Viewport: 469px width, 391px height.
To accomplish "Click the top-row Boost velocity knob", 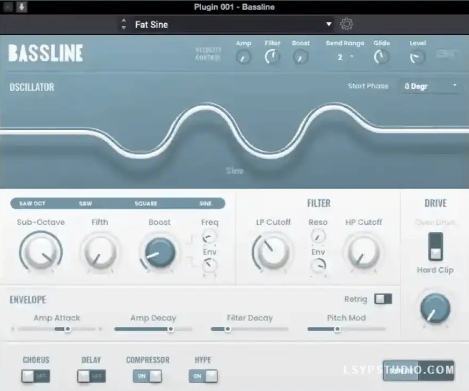I will pos(301,57).
